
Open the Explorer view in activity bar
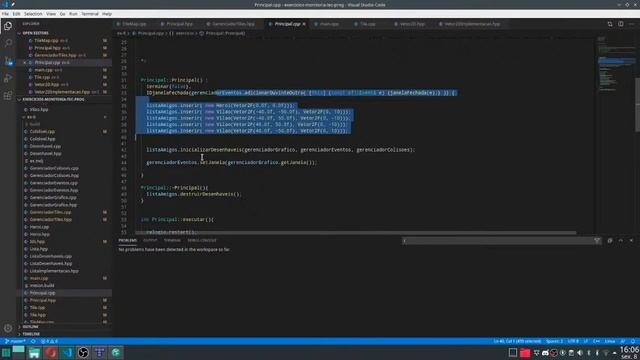(8, 26)
